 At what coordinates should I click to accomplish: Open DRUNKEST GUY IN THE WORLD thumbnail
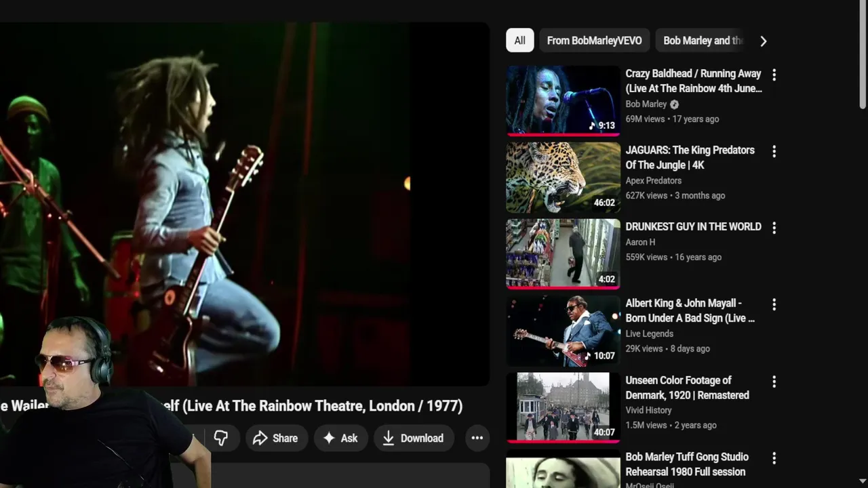[x=563, y=253]
